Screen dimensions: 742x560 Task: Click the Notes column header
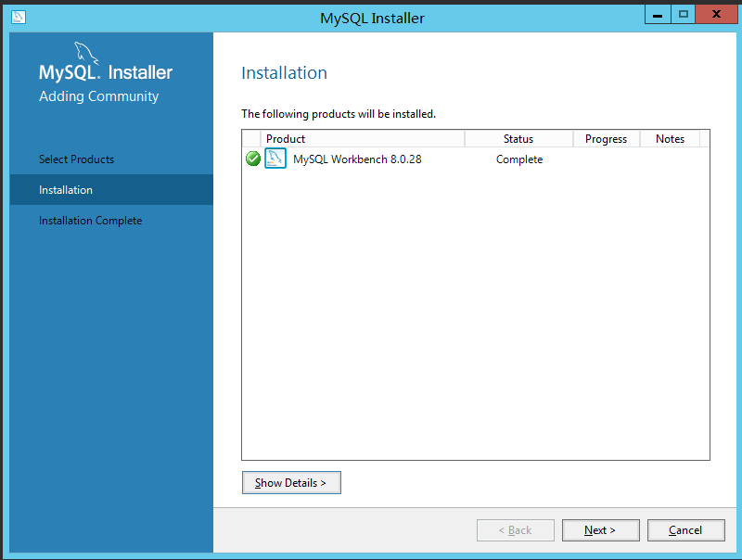670,138
